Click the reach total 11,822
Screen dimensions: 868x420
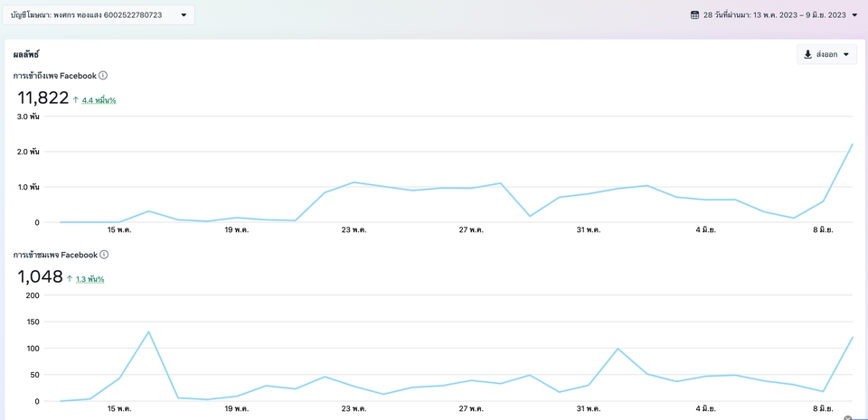(x=43, y=98)
